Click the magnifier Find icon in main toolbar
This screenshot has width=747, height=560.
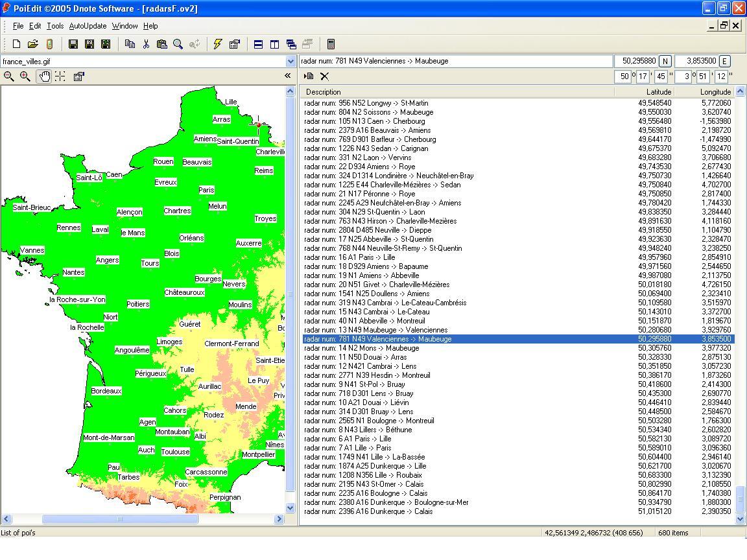coord(178,44)
